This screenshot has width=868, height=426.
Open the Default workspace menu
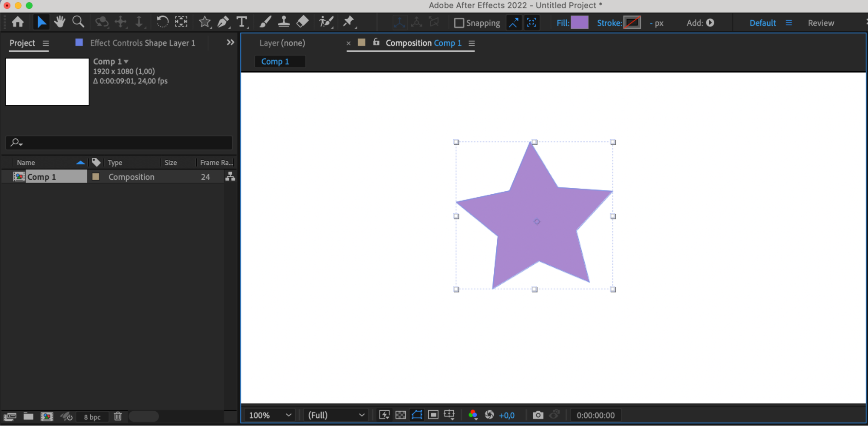[x=789, y=23]
